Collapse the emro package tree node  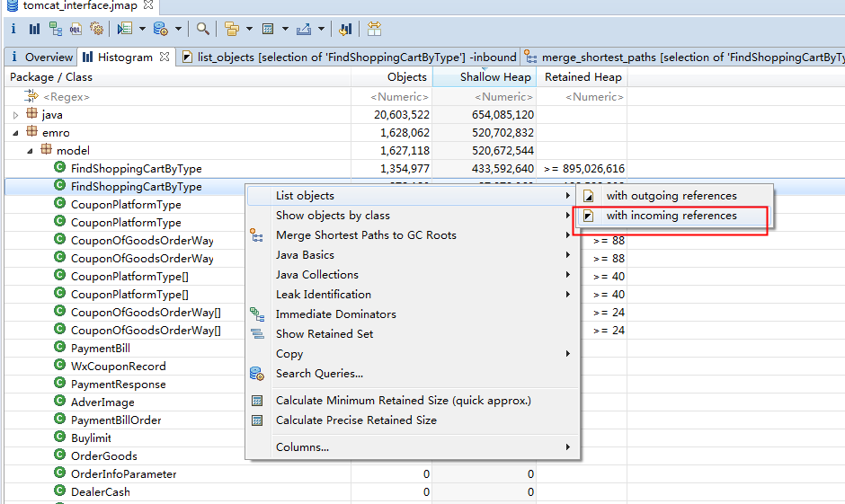coord(15,133)
